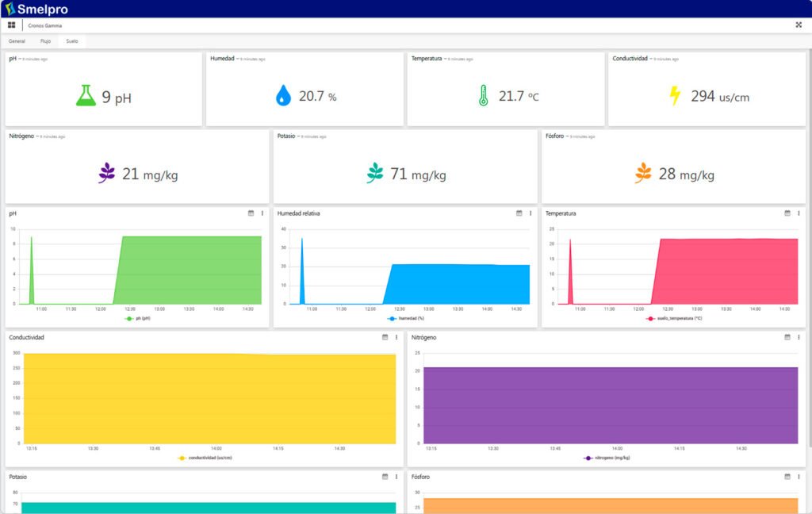812x514 pixels.
Task: Click the 21 mg/kg nitrogen value
Action: [x=150, y=174]
